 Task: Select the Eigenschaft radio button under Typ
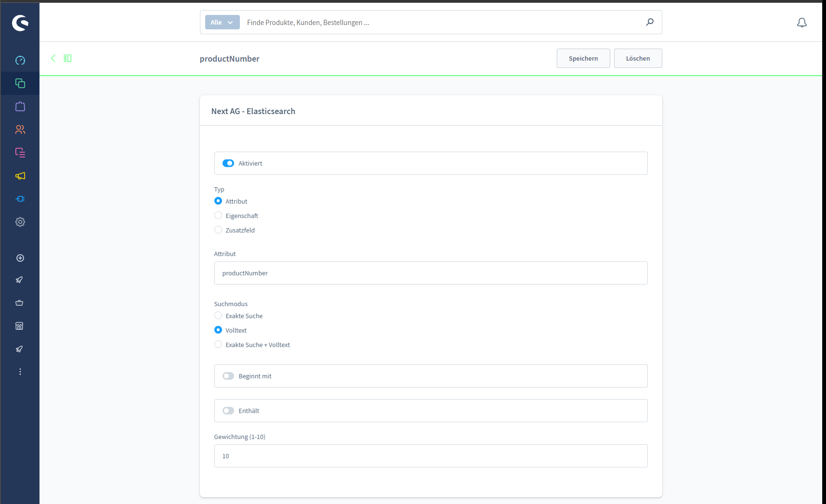click(x=218, y=215)
